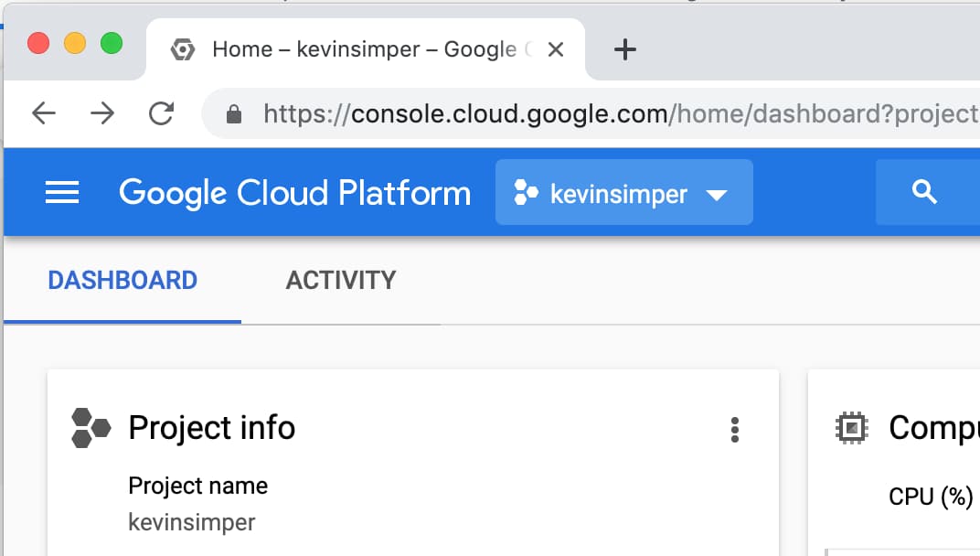Close the Home – kevinsimper tab
This screenshot has width=980, height=556.
(556, 49)
